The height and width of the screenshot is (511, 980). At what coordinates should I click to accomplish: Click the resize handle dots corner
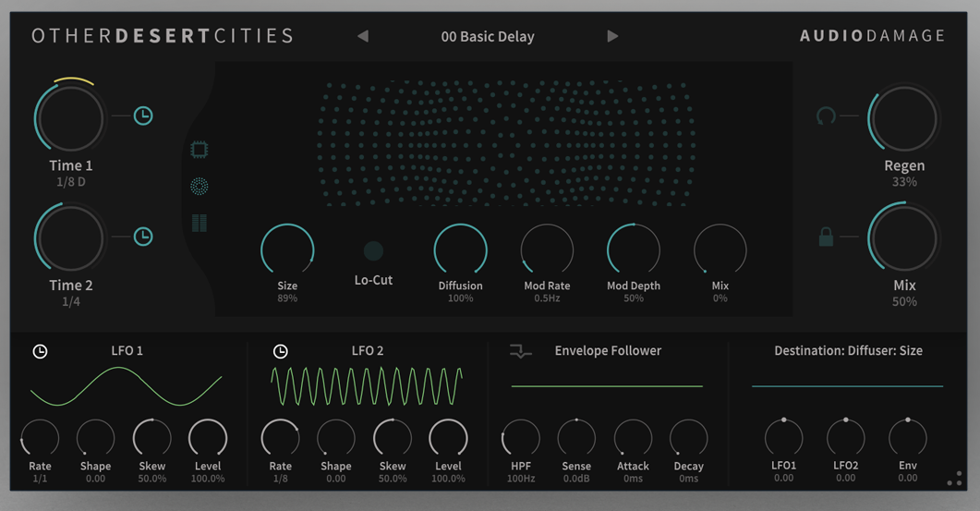954,479
